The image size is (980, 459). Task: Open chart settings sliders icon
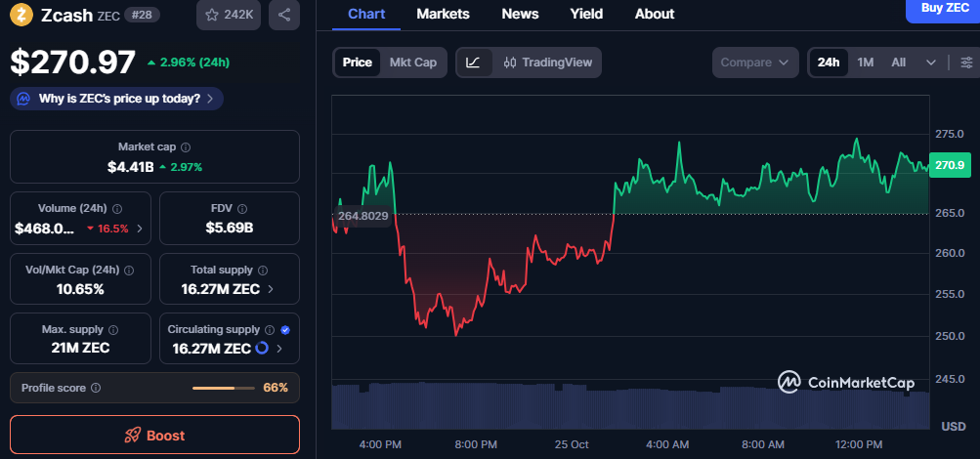(x=966, y=63)
